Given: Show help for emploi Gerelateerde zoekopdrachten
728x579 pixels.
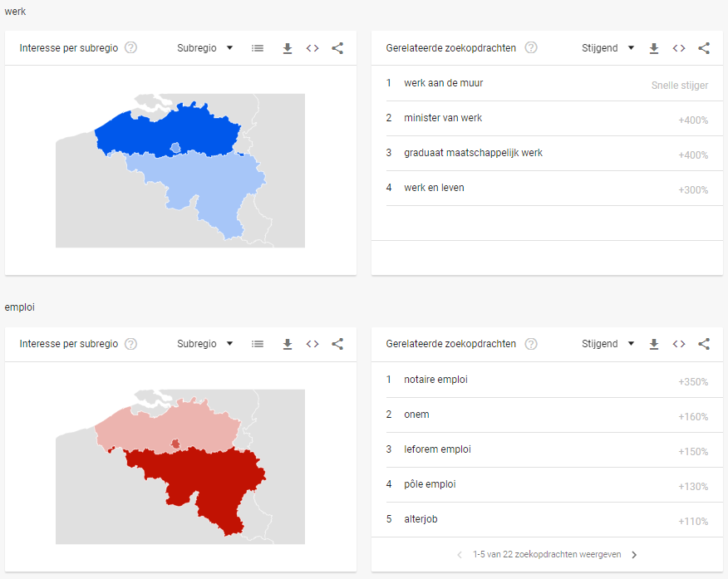Looking at the screenshot, I should [531, 344].
